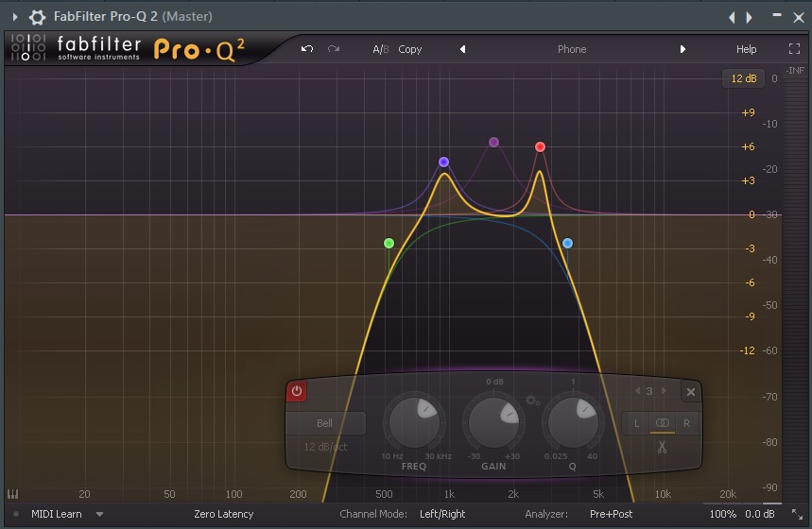This screenshot has width=812, height=529.
Task: Set band to left channel only
Action: [x=636, y=423]
